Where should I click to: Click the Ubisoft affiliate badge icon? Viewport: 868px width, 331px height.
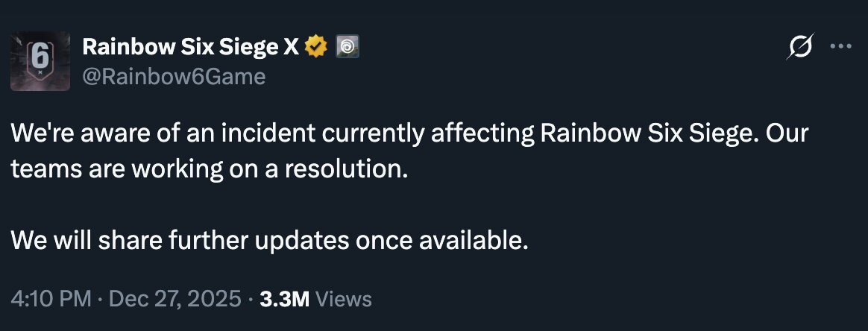tap(347, 48)
